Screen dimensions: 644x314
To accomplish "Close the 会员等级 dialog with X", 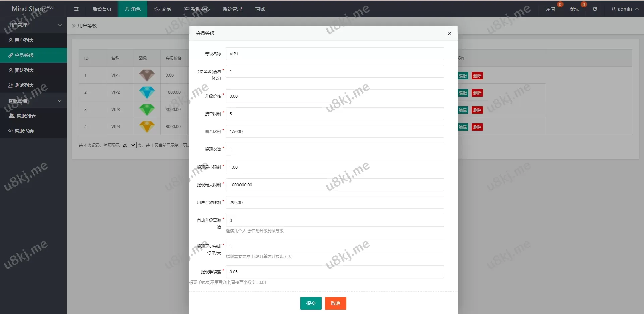I will [x=449, y=34].
